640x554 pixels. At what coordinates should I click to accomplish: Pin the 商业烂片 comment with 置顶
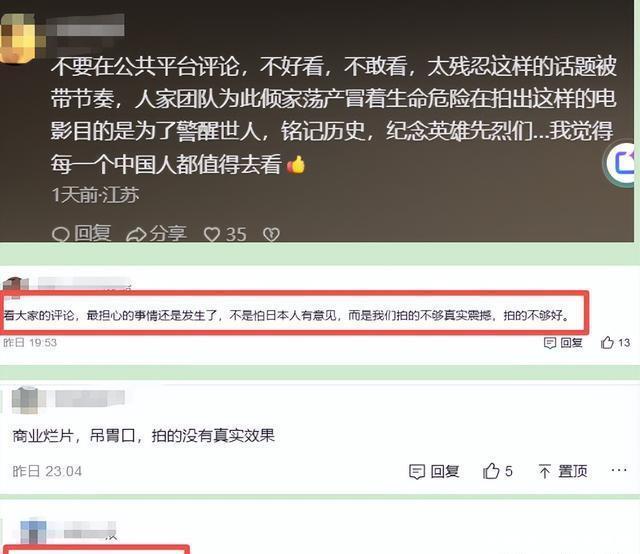click(x=563, y=472)
